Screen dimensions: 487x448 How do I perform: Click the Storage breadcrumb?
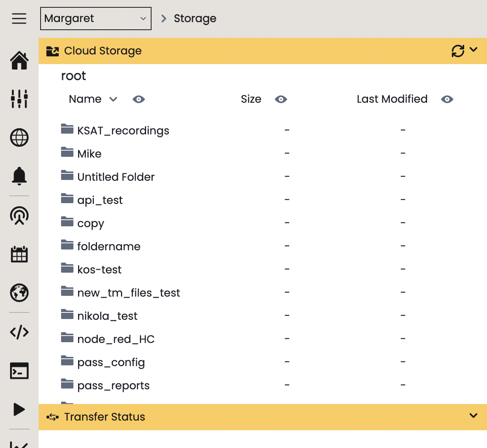pos(195,19)
